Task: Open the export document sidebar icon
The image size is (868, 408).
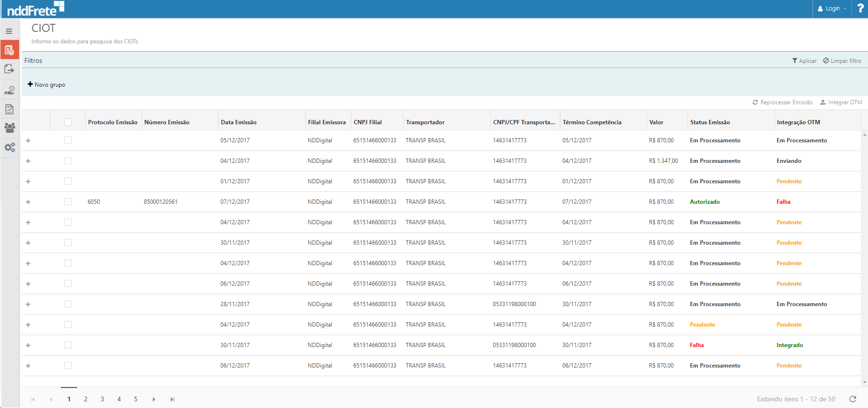Action: (9, 70)
